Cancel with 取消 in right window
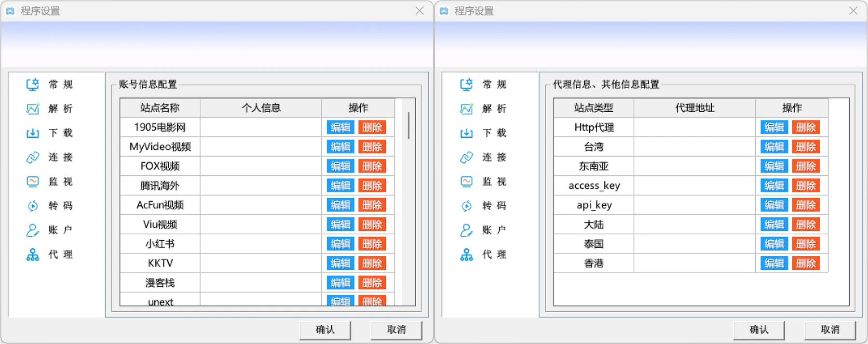Screen dimensions: 868x344 [830, 330]
